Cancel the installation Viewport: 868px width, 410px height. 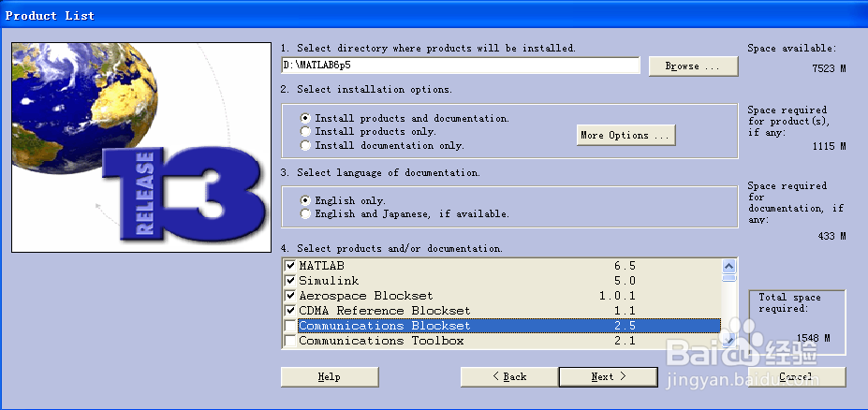point(797,377)
